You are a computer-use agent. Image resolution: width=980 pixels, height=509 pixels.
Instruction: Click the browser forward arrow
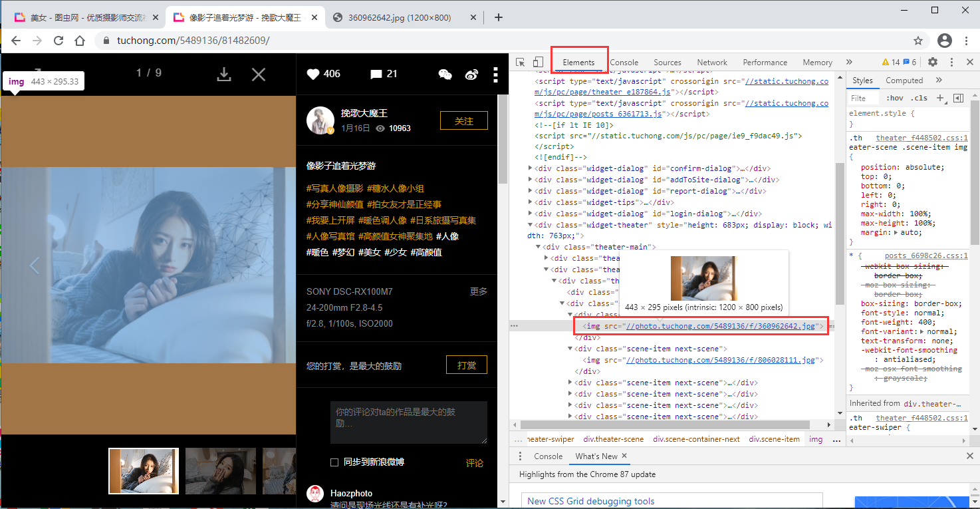[37, 41]
